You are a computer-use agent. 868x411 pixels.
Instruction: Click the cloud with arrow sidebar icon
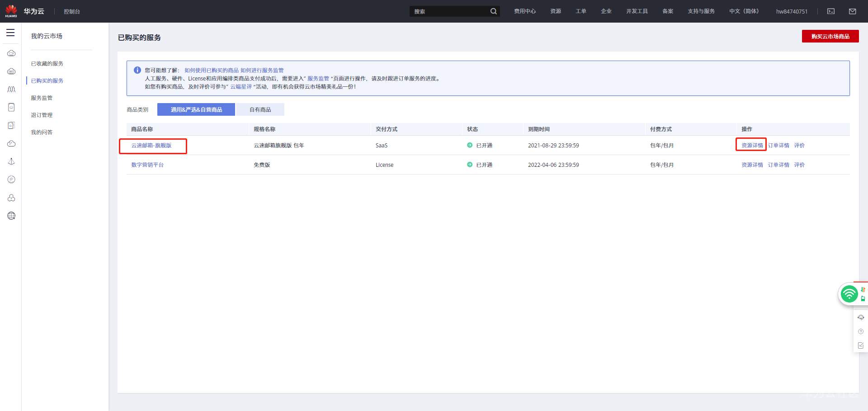click(x=11, y=143)
